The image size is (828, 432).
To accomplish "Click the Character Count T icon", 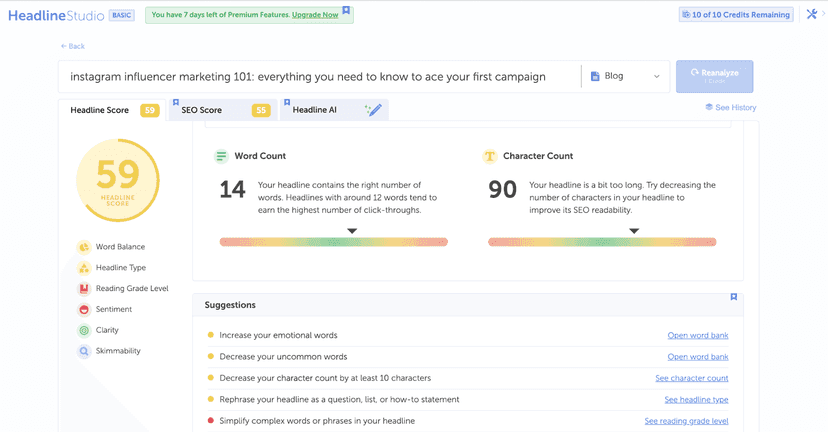I will [x=490, y=156].
